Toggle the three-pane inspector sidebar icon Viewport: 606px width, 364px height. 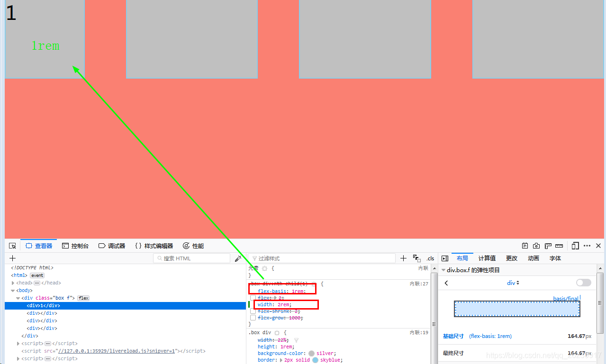tap(445, 258)
